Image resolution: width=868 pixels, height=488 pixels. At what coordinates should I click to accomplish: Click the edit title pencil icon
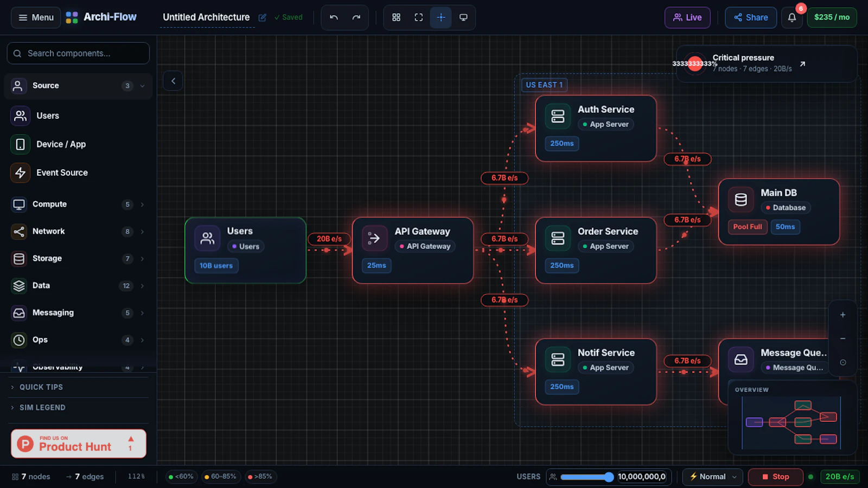(x=262, y=17)
